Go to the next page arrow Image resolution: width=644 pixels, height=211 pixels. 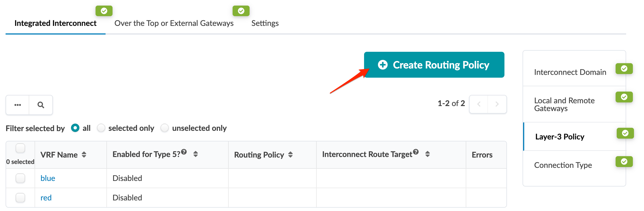(497, 104)
